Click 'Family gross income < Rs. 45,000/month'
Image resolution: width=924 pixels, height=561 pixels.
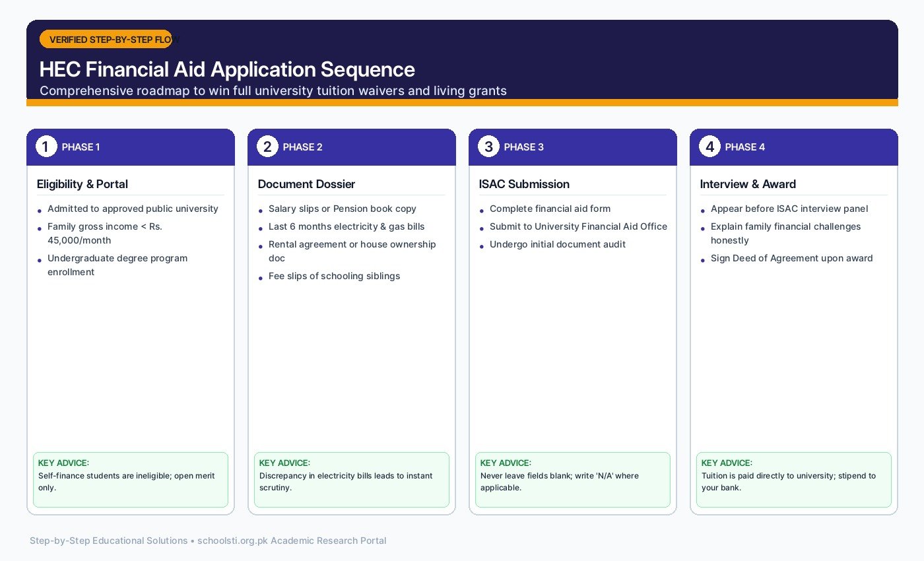click(105, 234)
